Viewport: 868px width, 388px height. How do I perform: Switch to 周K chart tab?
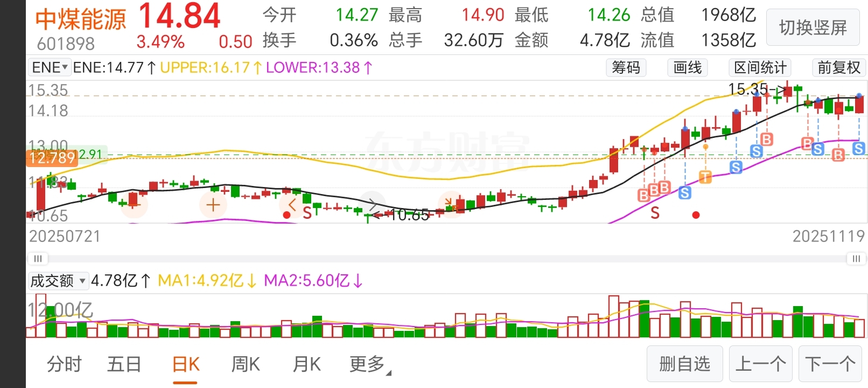[246, 365]
